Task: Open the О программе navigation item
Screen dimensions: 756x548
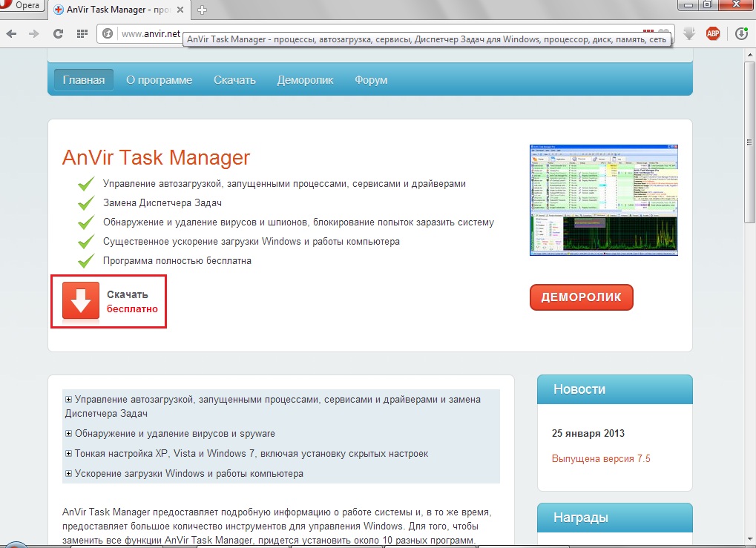Action: [159, 80]
